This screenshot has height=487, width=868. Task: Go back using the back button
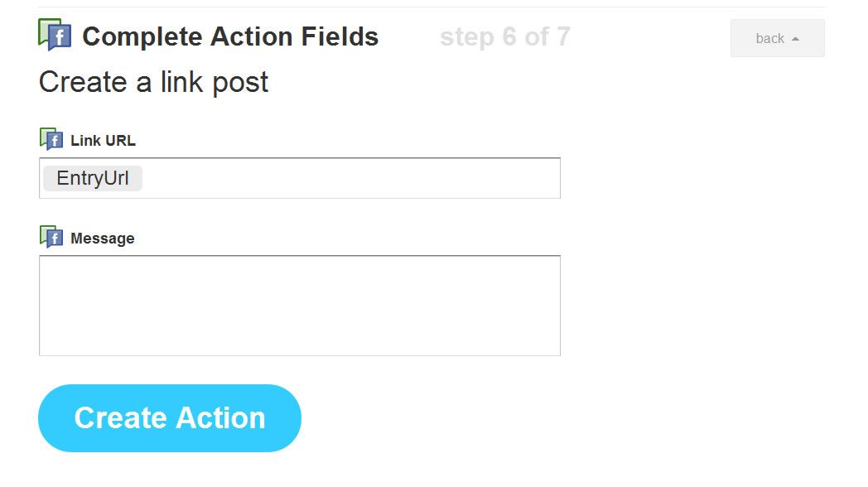[777, 38]
